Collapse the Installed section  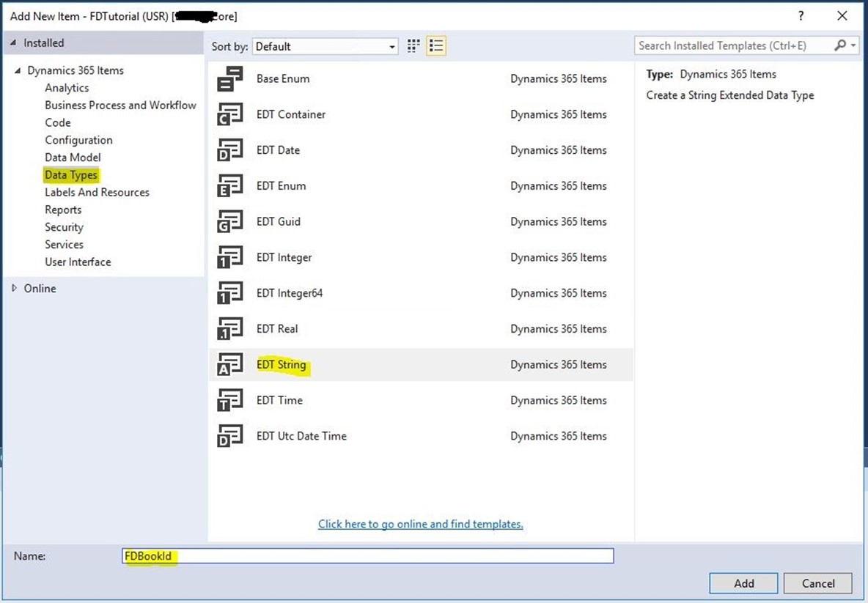[x=13, y=42]
